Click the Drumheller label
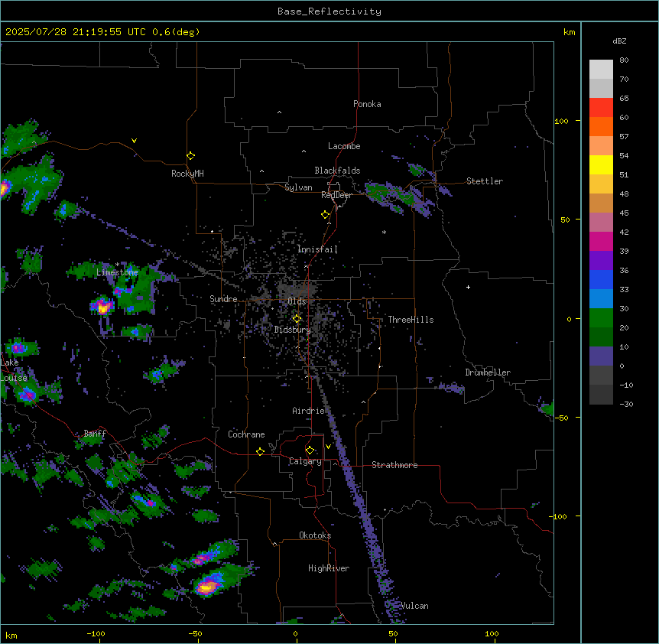The width and height of the screenshot is (659, 644). pyautogui.click(x=488, y=372)
